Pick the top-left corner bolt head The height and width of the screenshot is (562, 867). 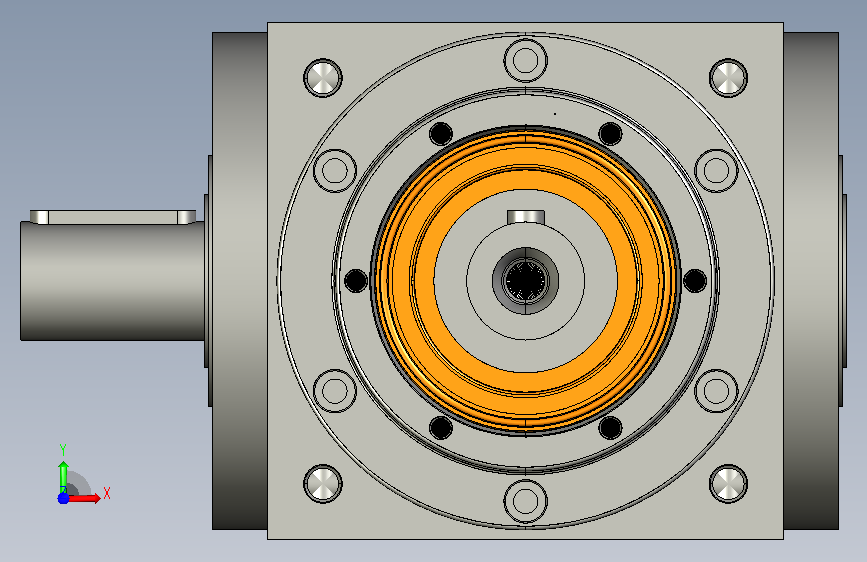coord(323,77)
